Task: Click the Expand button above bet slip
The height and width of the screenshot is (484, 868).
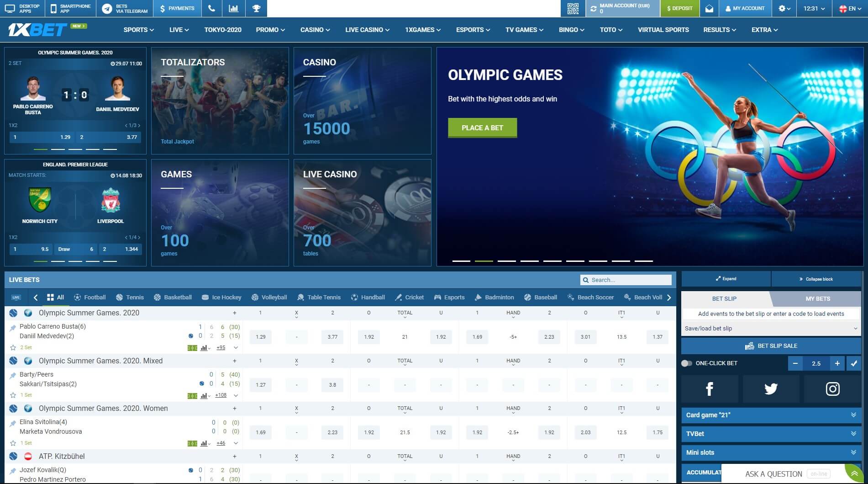Action: 726,279
